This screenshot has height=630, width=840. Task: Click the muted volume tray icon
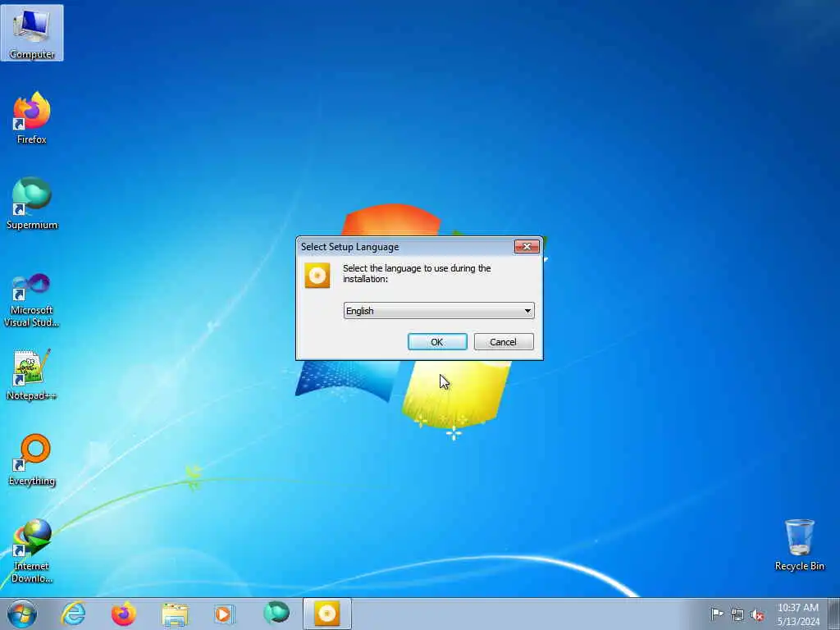757,614
